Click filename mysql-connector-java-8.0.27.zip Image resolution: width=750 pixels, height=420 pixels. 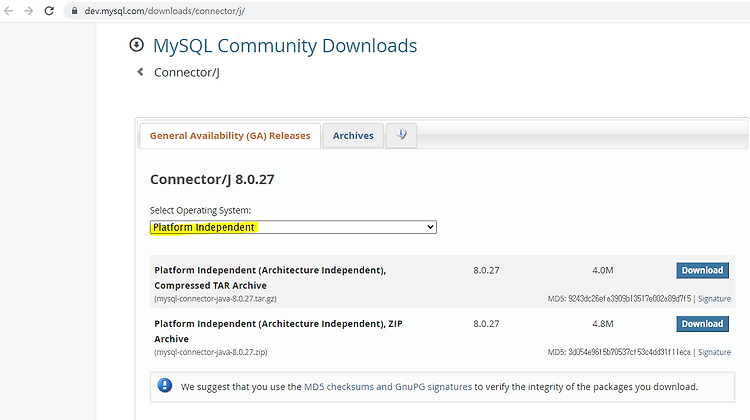point(210,352)
